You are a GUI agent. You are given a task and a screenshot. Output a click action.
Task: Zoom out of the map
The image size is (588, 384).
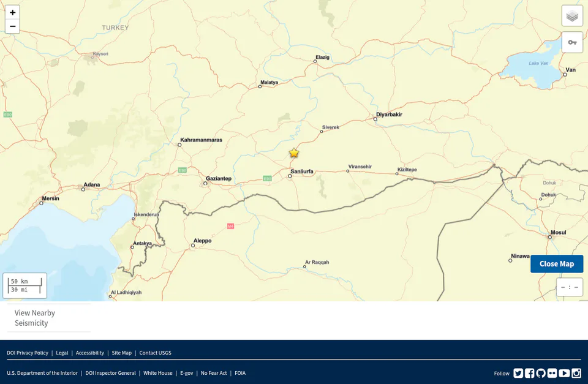(12, 26)
